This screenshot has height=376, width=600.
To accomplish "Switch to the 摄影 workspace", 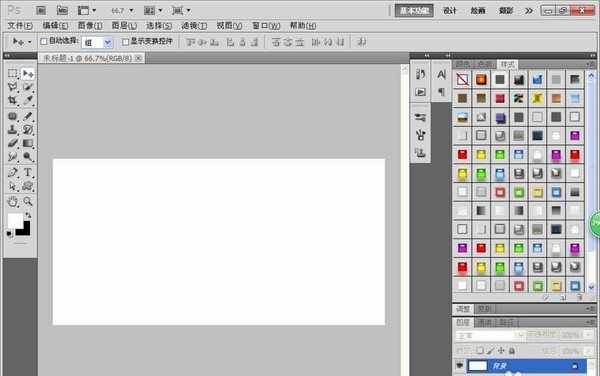I will (x=506, y=11).
